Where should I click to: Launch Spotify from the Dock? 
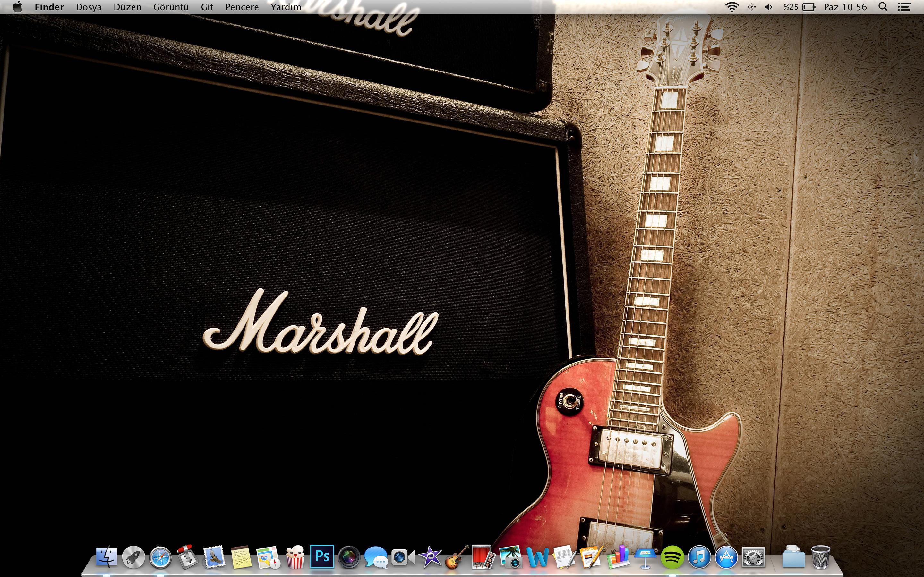(x=672, y=557)
